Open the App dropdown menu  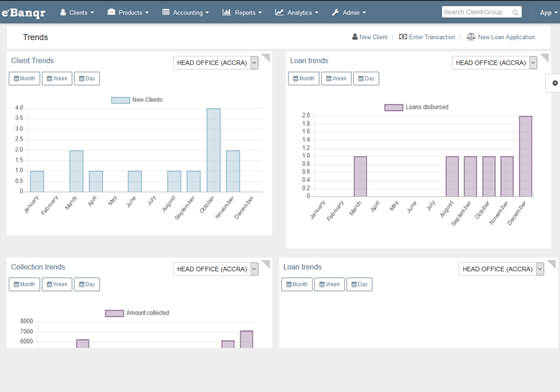point(548,12)
